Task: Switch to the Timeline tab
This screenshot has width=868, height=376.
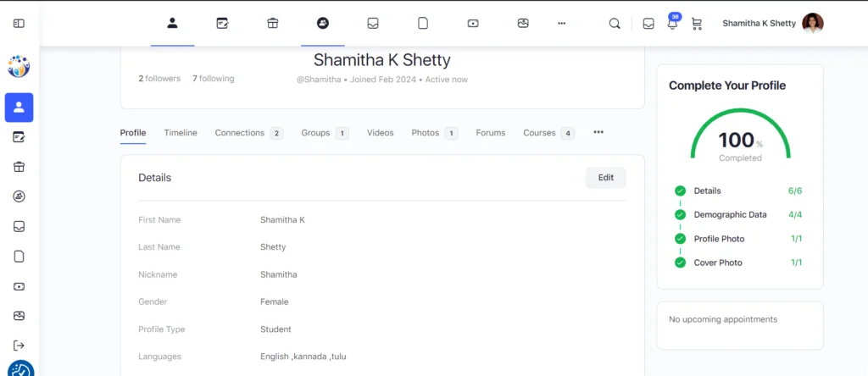Action: click(x=181, y=133)
